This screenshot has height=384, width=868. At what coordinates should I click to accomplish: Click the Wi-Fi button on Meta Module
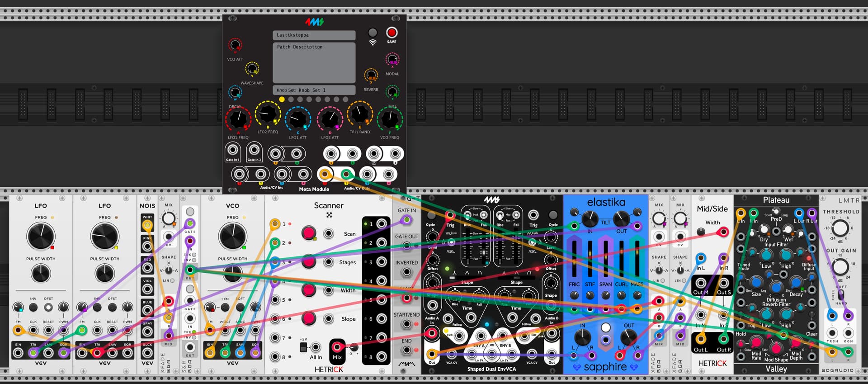[373, 33]
